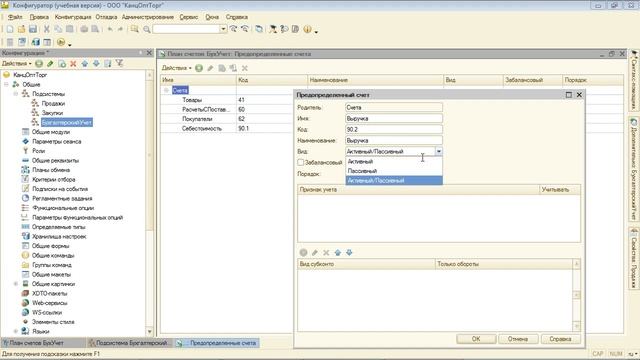Image resolution: width=640 pixels, height=360 pixels.
Task: Switch to План счетов БухУчет taskbar tab
Action: pos(43,343)
